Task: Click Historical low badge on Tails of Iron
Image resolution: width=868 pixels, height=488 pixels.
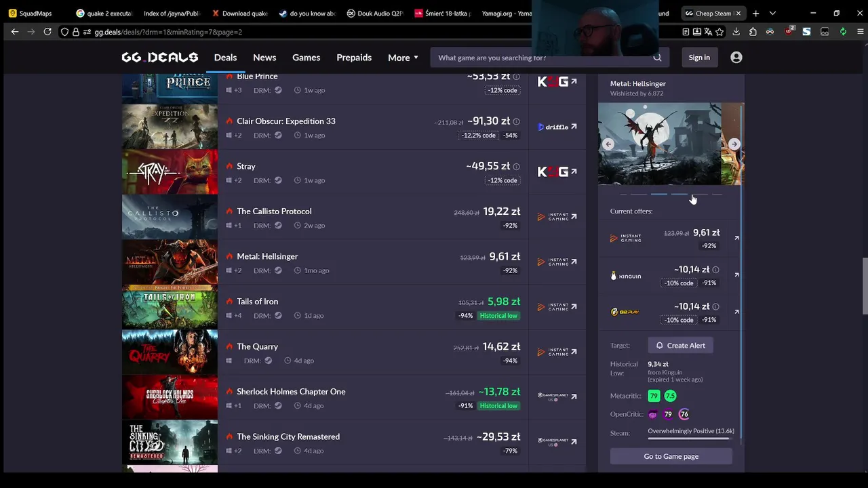Action: coord(498,316)
